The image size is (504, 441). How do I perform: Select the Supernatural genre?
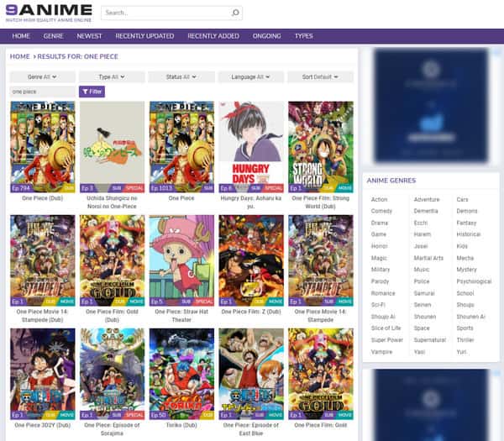pyautogui.click(x=430, y=340)
